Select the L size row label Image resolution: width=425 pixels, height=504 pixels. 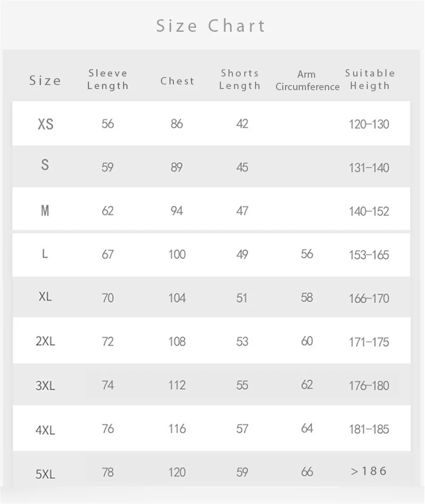pyautogui.click(x=45, y=254)
